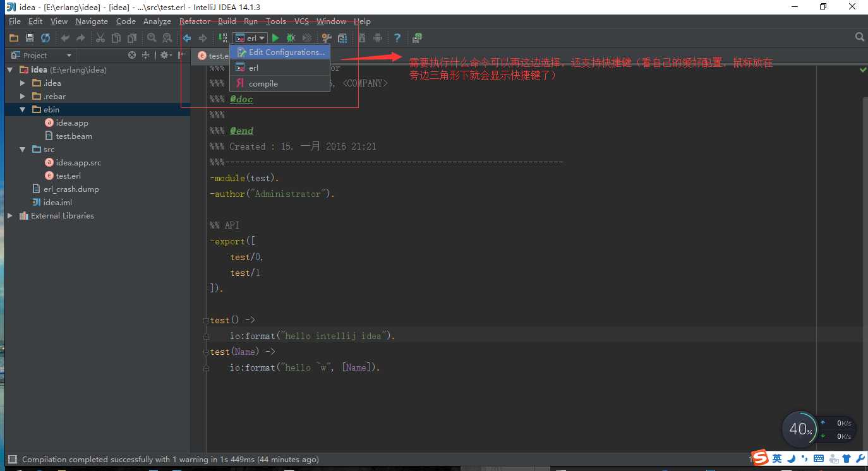This screenshot has height=471, width=868.
Task: Click the collapse all icon in Project panel
Action: coord(145,55)
